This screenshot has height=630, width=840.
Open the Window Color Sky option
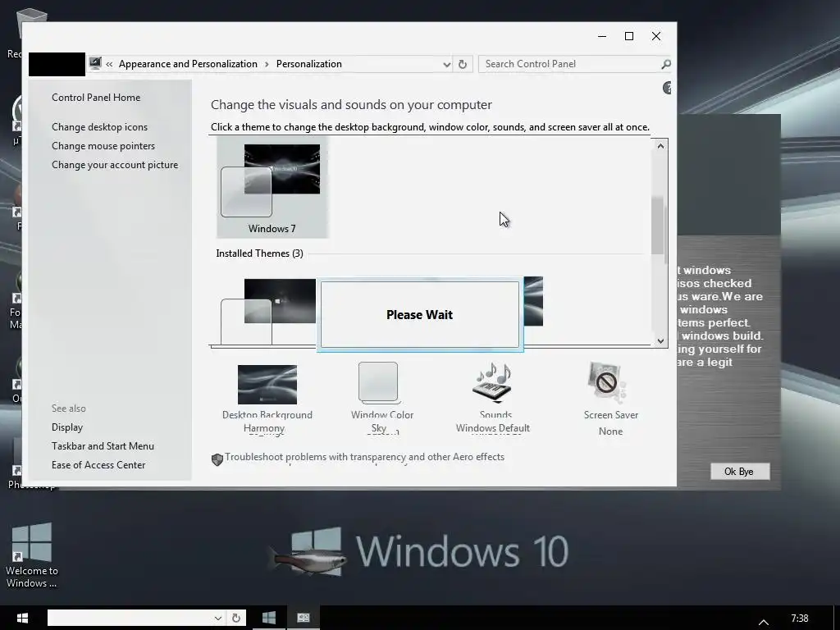(382, 399)
